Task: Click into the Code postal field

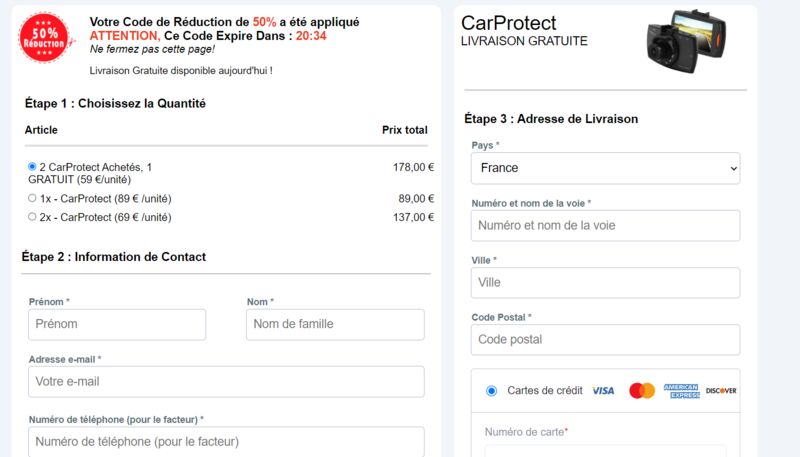Action: (x=605, y=340)
